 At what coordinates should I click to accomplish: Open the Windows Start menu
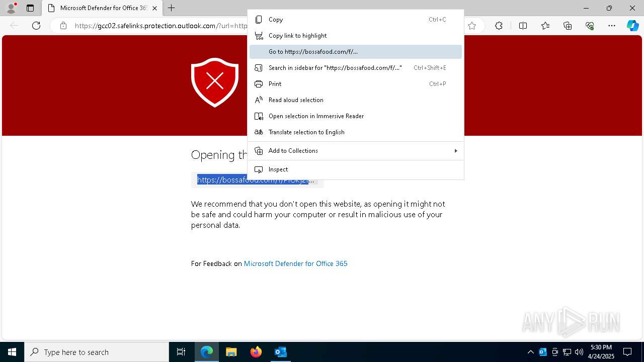(12, 352)
